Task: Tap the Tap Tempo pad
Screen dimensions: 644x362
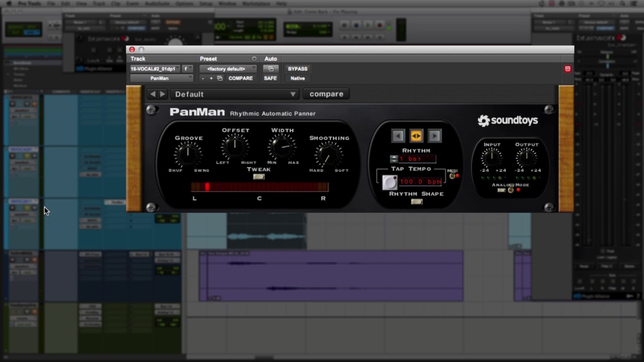Action: [389, 182]
